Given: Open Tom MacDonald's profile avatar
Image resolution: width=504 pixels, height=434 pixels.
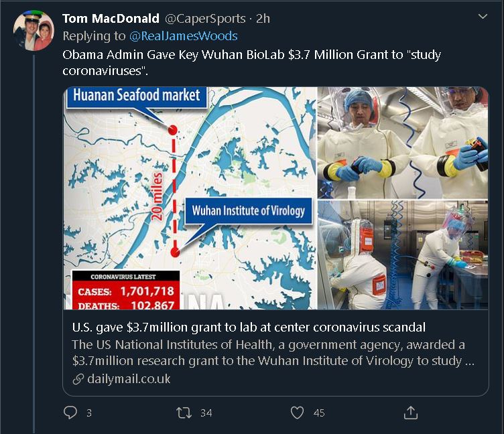Looking at the screenshot, I should 34,31.
